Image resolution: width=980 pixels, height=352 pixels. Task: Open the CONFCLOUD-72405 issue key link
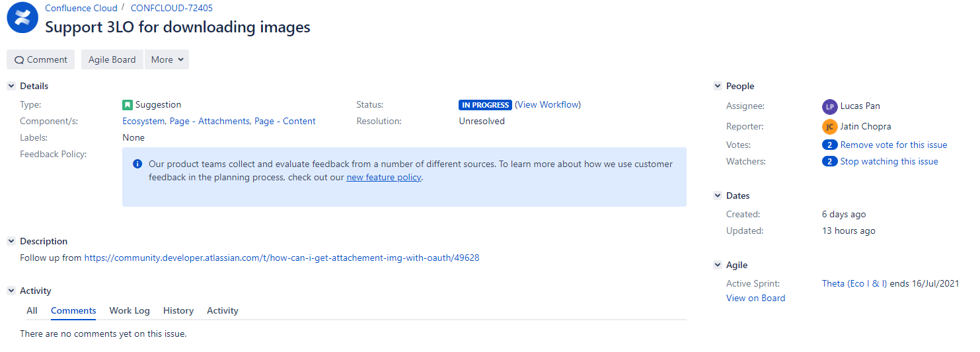(172, 9)
